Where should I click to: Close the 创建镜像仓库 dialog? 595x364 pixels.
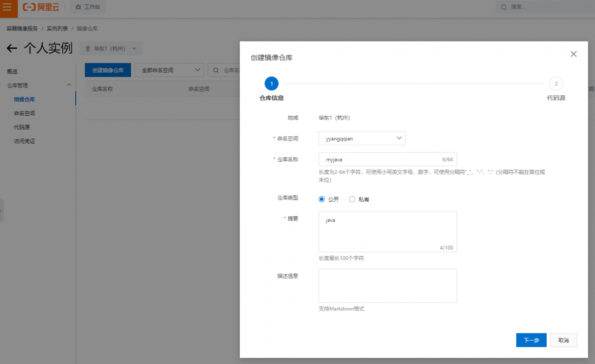pyautogui.click(x=573, y=53)
